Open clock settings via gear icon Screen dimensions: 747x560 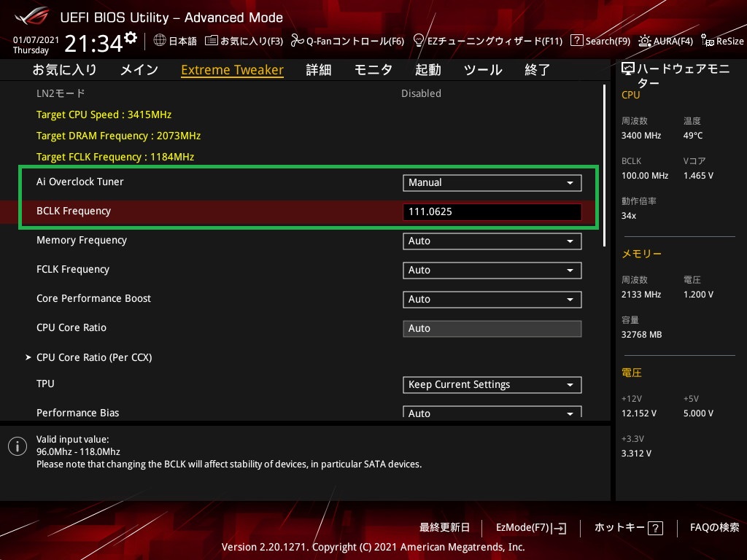(x=131, y=38)
